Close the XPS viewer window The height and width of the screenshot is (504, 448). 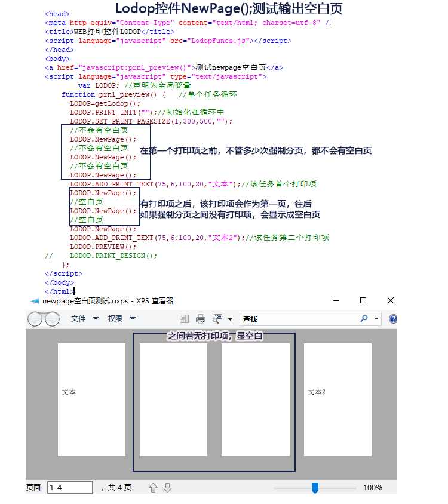[391, 300]
